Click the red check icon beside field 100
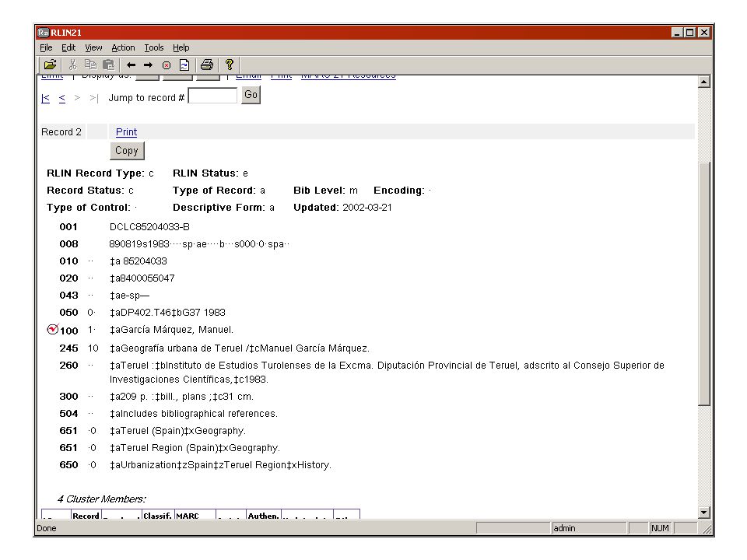 (x=52, y=329)
